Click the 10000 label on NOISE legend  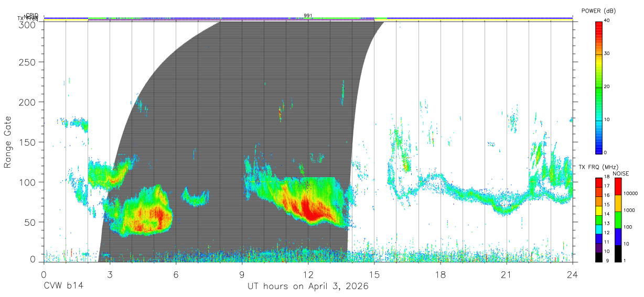pos(630,194)
